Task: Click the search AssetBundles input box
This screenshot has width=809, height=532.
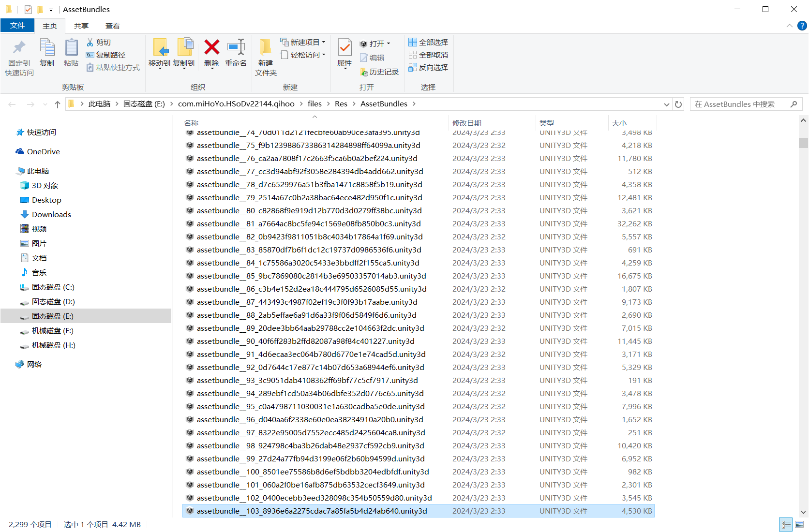Action: [739, 104]
